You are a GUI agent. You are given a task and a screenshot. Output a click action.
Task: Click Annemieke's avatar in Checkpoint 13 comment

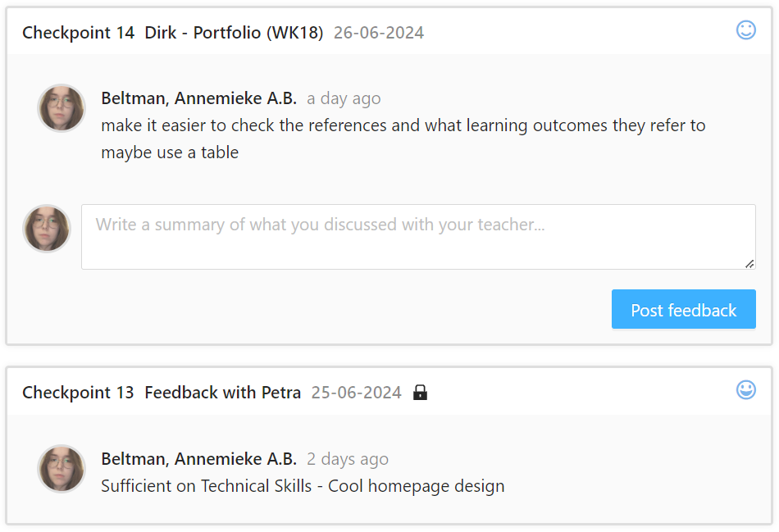coord(61,469)
